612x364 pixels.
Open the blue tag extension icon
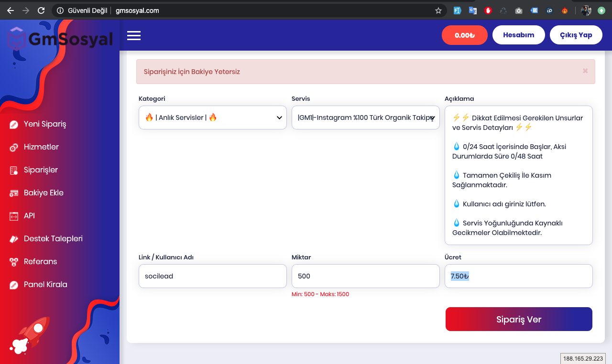pos(534,11)
